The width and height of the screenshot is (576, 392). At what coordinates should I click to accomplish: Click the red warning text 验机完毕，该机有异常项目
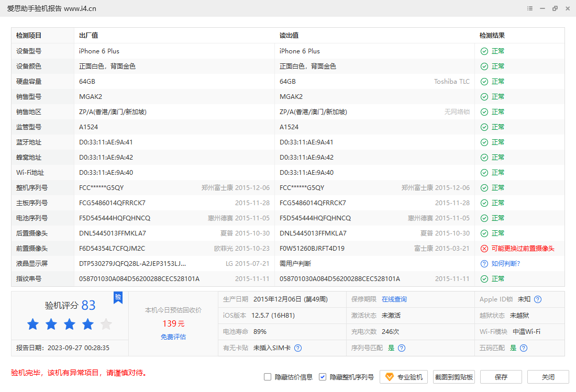[x=79, y=373]
